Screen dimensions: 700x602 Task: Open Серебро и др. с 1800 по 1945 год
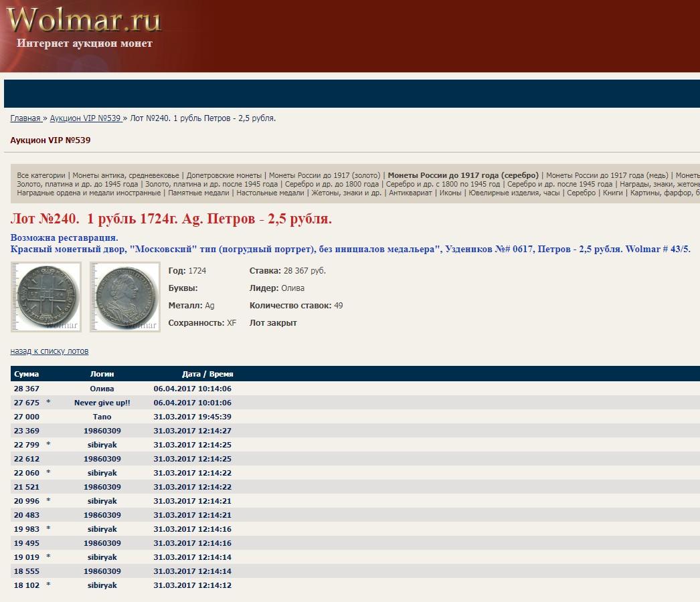[x=443, y=184]
